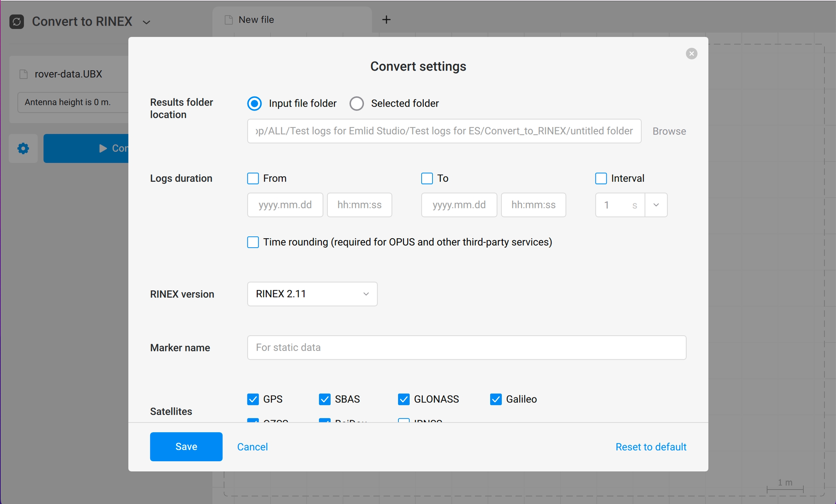Click the gear settings icon

point(23,148)
